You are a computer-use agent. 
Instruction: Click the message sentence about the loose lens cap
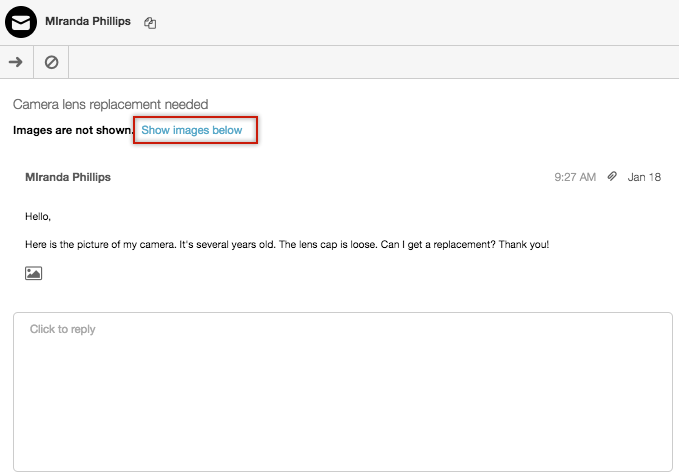[287, 244]
